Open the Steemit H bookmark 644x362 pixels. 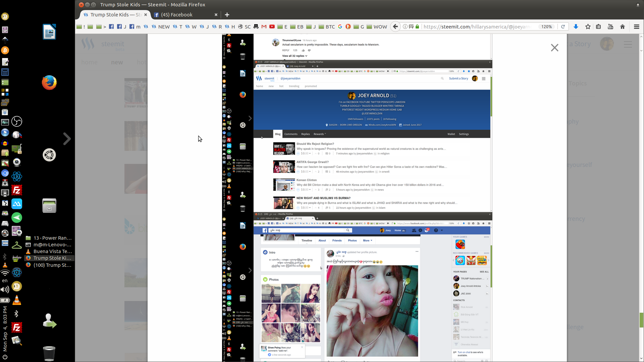tap(230, 27)
